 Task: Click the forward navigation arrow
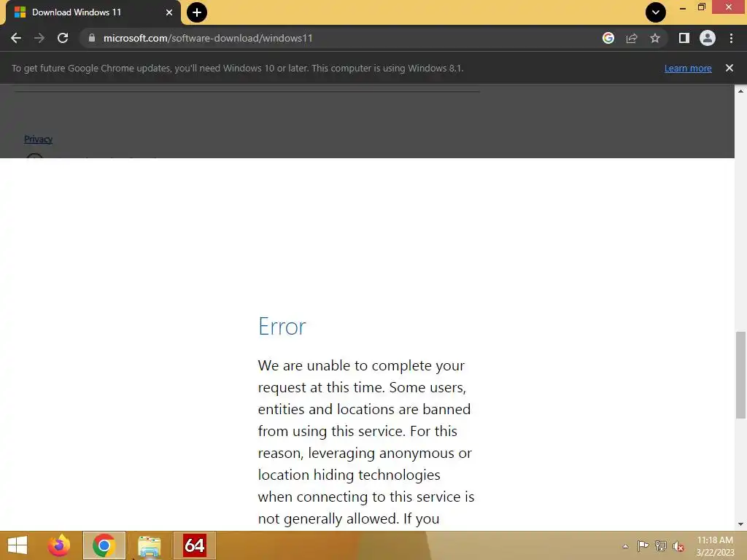[39, 38]
